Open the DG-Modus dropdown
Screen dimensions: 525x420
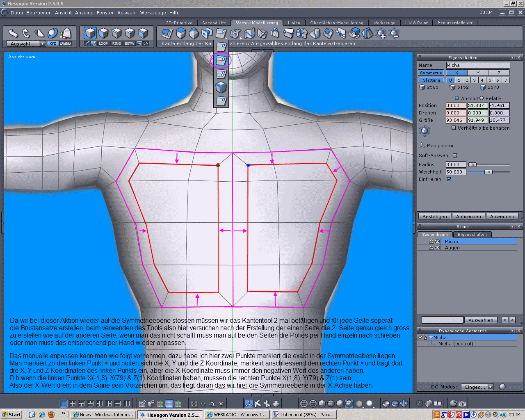click(490, 387)
